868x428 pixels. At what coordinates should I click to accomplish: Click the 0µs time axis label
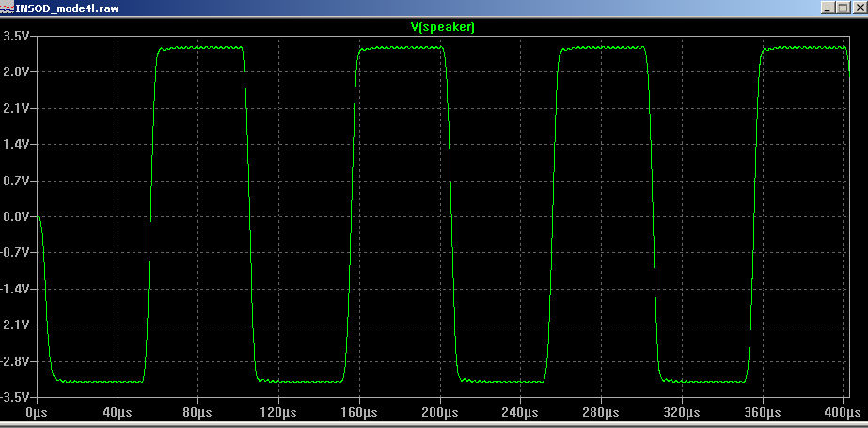pos(38,413)
